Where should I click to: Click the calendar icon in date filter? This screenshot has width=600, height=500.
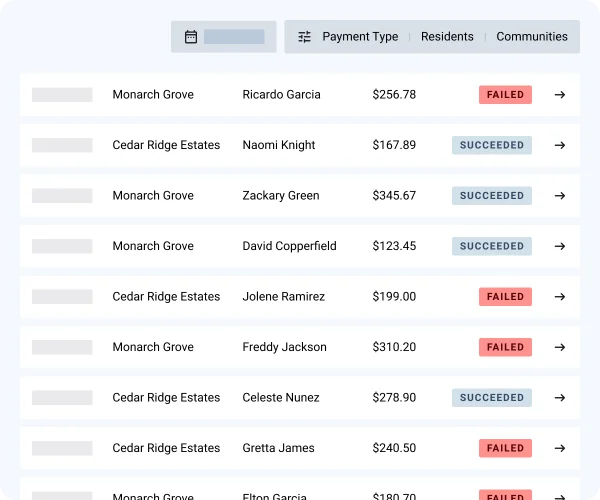[x=191, y=37]
